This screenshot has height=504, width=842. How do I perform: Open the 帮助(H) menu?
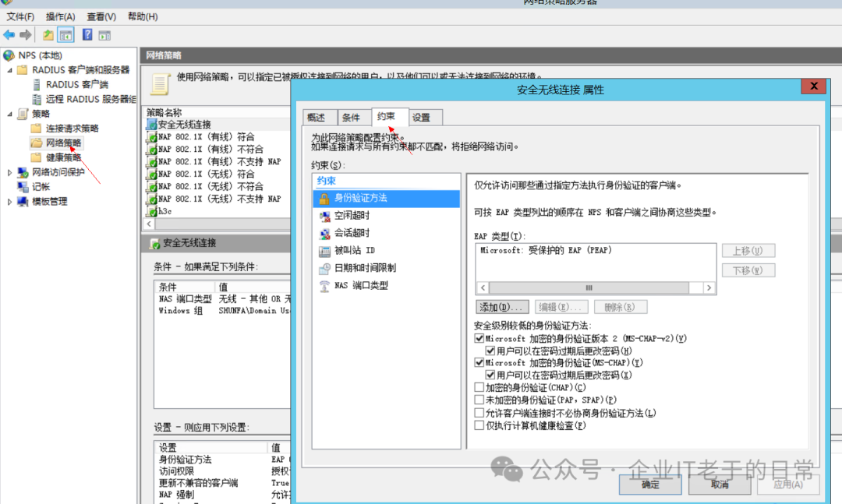click(x=143, y=16)
